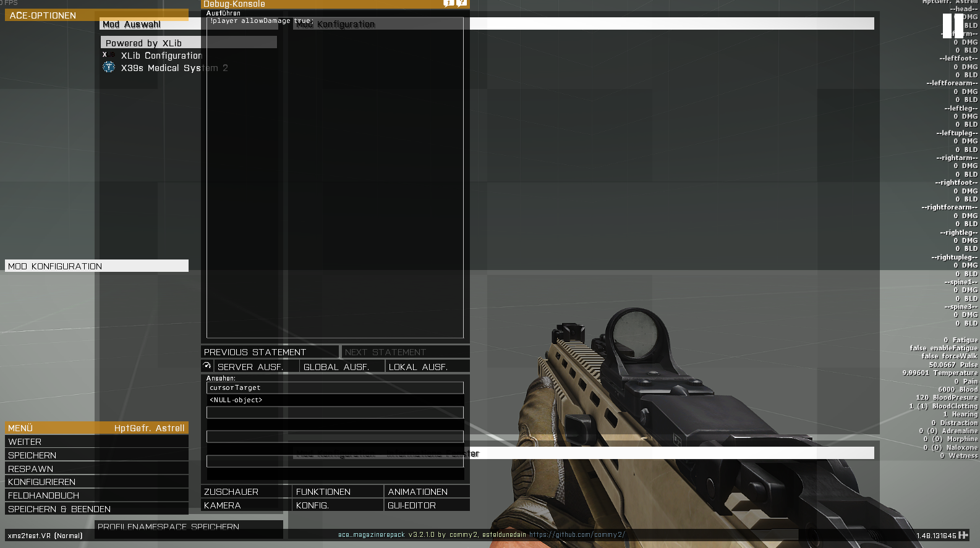The image size is (980, 548).
Task: Choose Respawn in the pause menu
Action: 96,469
